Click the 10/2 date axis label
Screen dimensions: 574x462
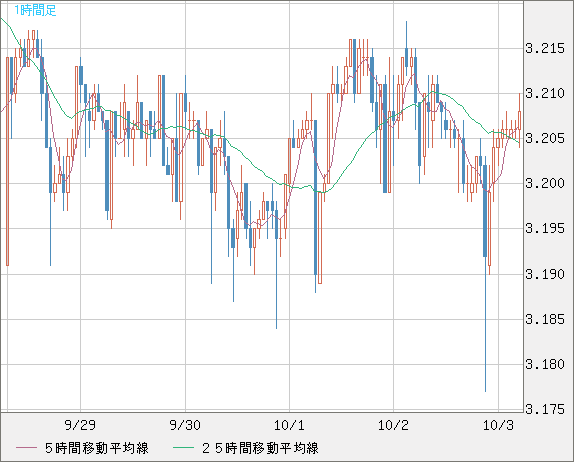pyautogui.click(x=394, y=425)
